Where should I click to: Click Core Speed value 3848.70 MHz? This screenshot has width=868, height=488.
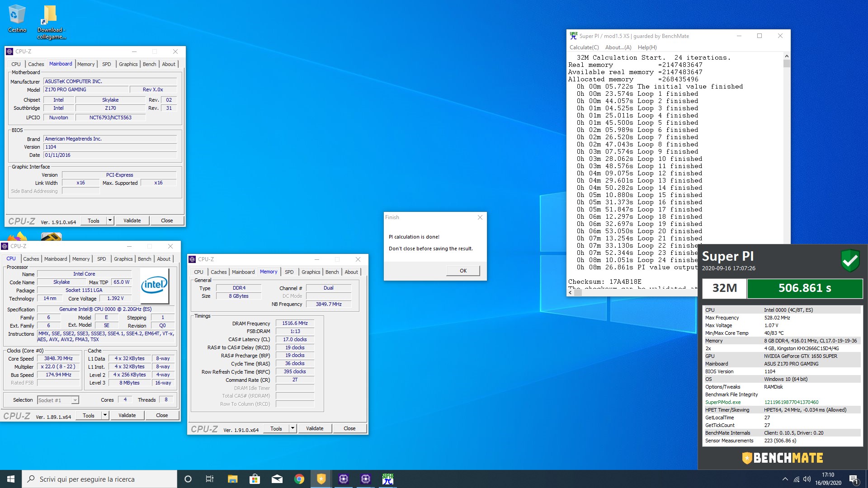coord(58,358)
